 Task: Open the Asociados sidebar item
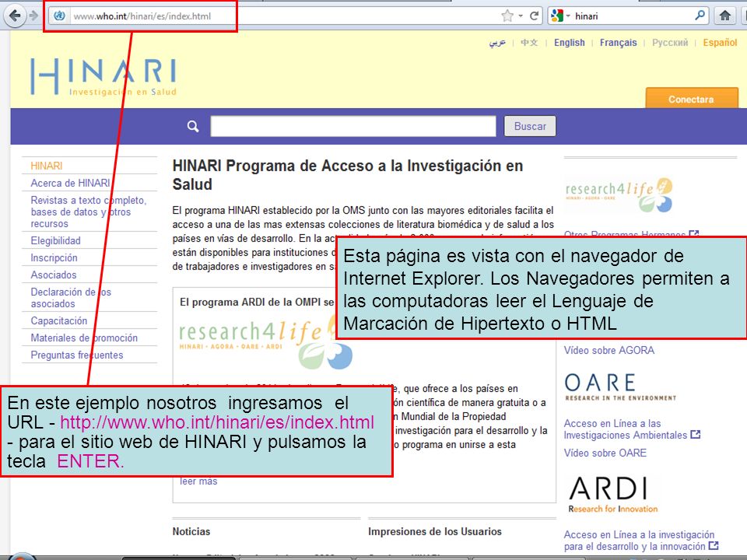(54, 275)
